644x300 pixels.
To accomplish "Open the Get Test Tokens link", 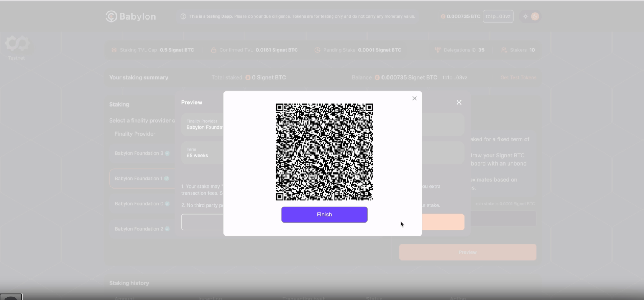I will click(518, 77).
